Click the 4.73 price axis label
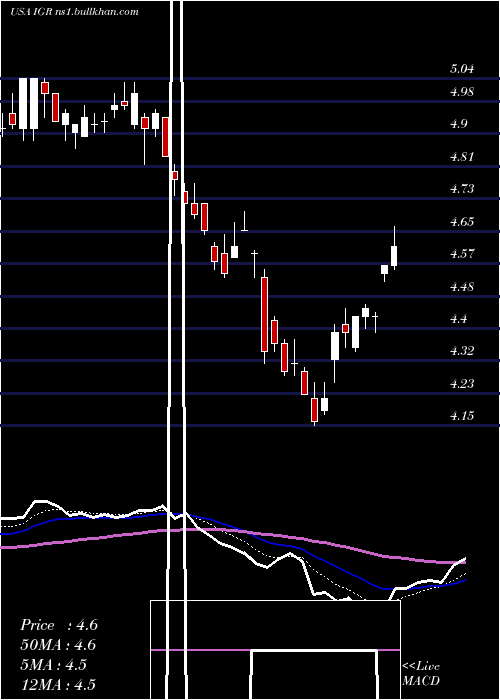500x700 pixels. tap(462, 189)
